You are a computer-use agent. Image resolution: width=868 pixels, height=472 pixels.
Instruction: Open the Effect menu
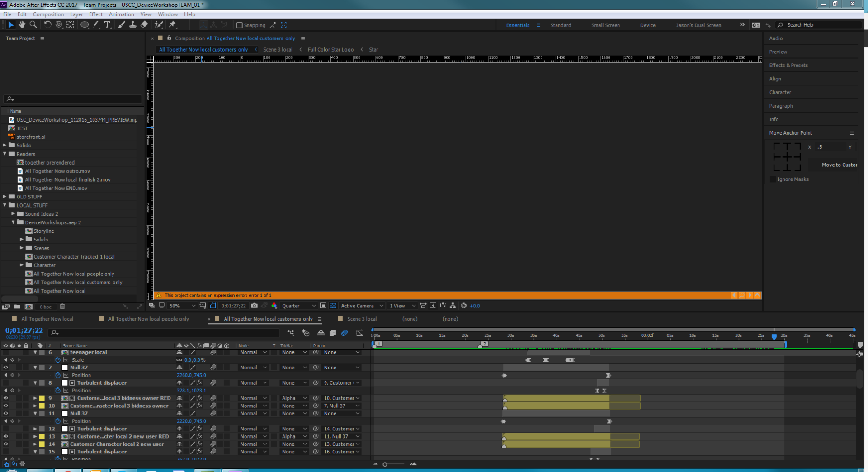coord(96,14)
